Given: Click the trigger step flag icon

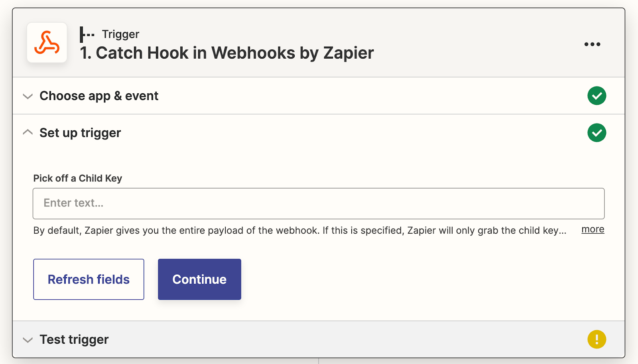Looking at the screenshot, I should pos(86,34).
